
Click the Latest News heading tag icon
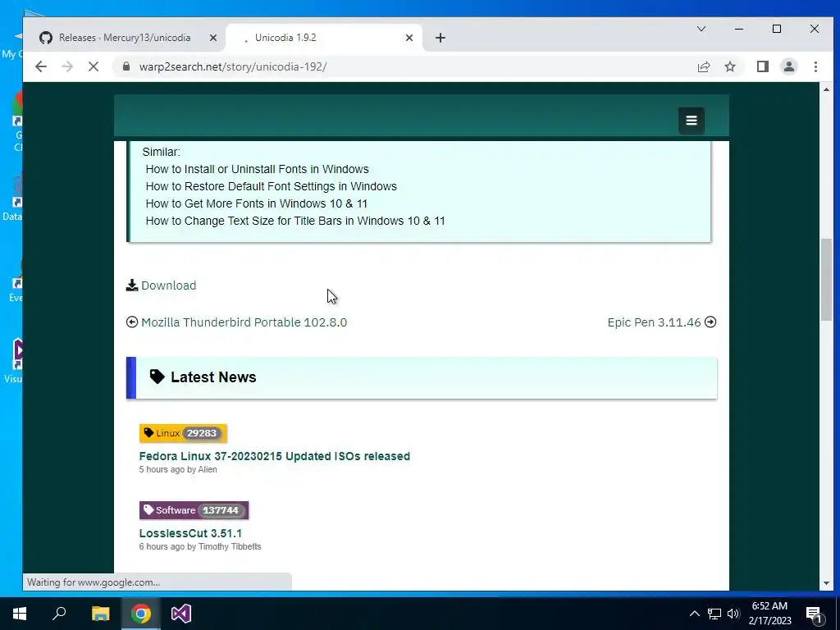[157, 377]
